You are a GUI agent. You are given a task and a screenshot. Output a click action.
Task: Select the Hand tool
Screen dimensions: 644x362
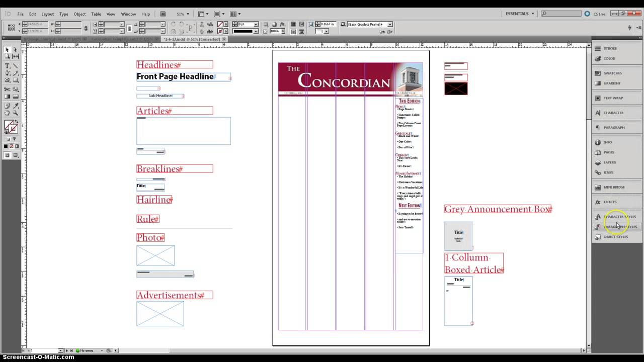pos(7,113)
